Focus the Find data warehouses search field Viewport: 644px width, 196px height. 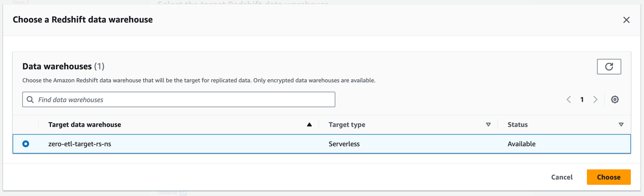[179, 99]
